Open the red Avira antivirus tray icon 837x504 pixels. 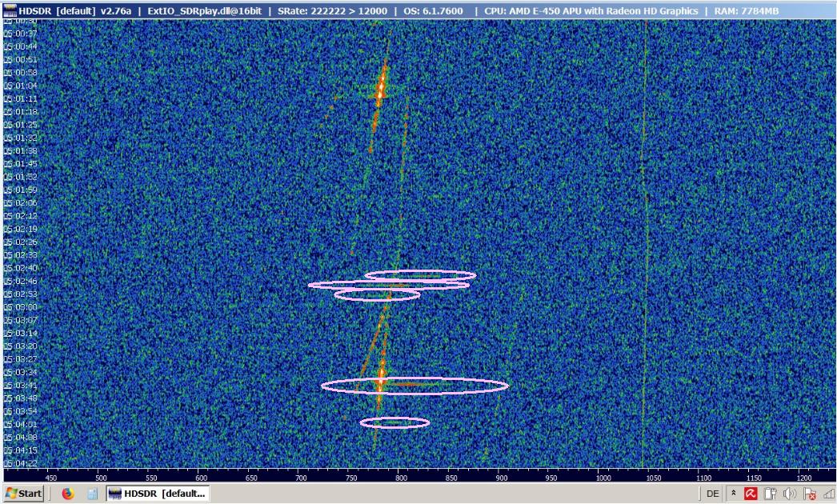[x=752, y=494]
